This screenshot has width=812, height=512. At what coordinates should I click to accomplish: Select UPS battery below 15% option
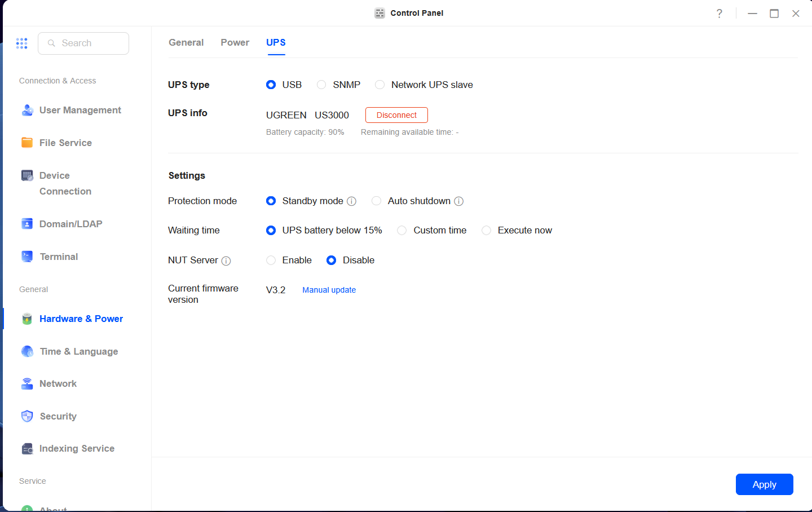click(x=271, y=230)
